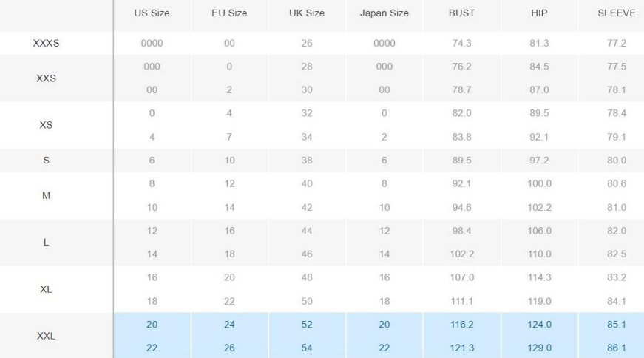The image size is (644, 358).
Task: Select hip value 129.0 in highlighted row
Action: (539, 348)
